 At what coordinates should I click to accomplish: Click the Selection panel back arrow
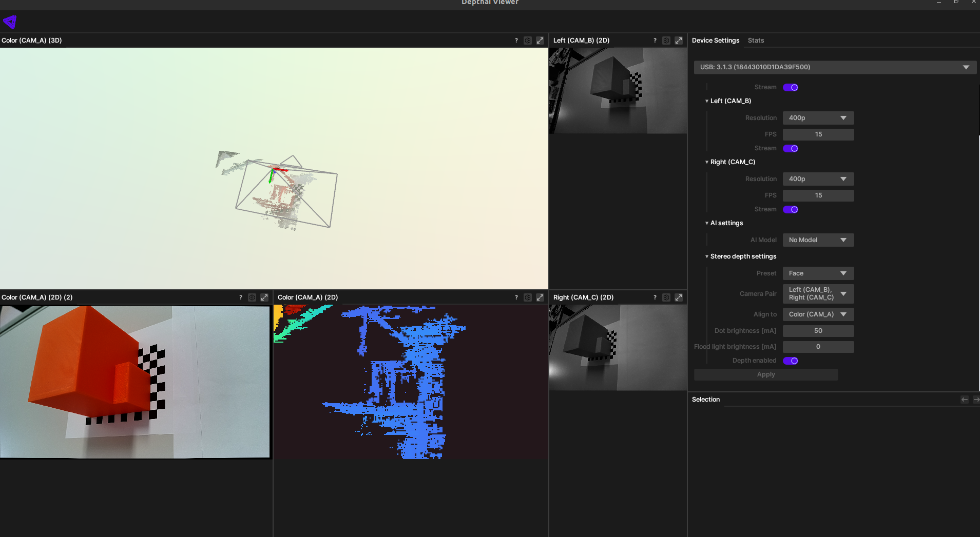pos(965,400)
